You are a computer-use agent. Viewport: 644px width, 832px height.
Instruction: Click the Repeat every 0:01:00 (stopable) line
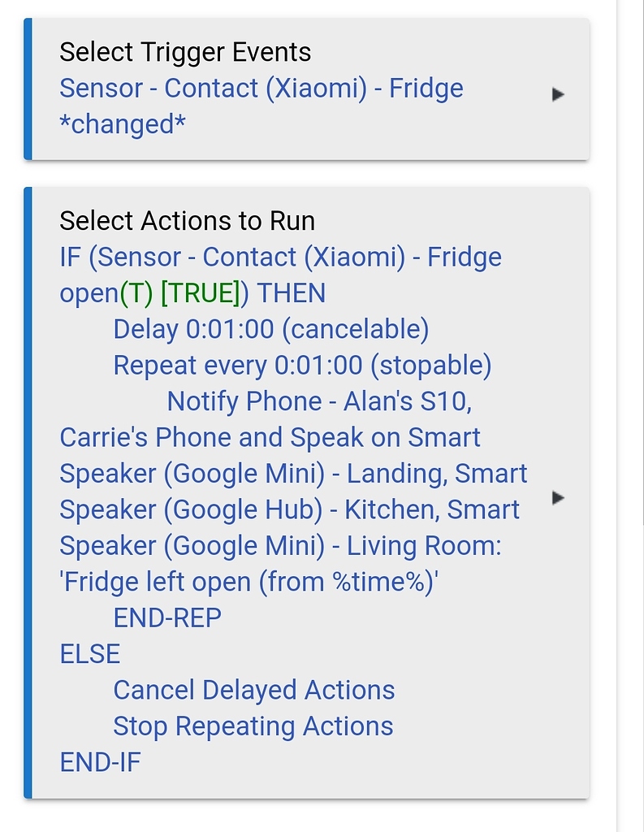[x=302, y=366]
